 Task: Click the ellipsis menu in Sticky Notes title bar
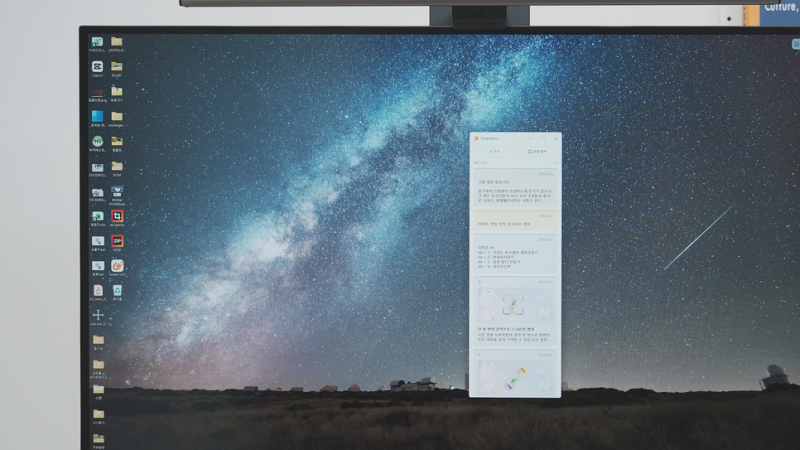(529, 138)
